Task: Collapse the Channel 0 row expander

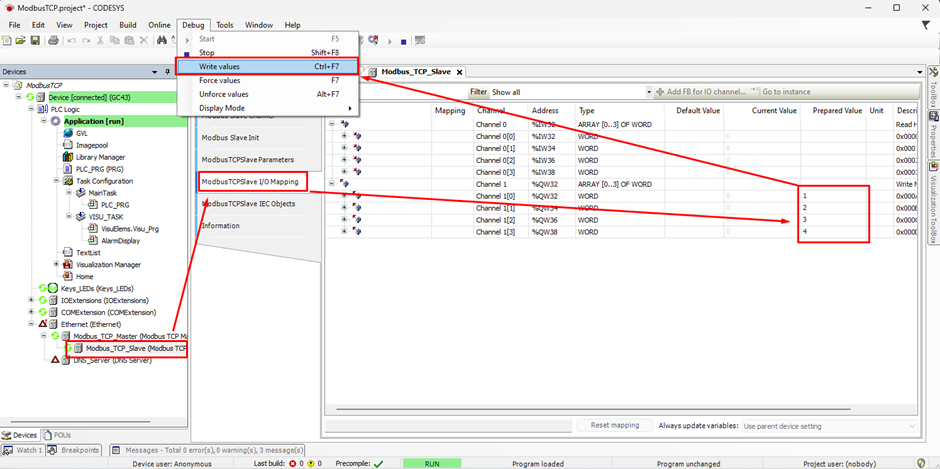Action: click(x=332, y=124)
